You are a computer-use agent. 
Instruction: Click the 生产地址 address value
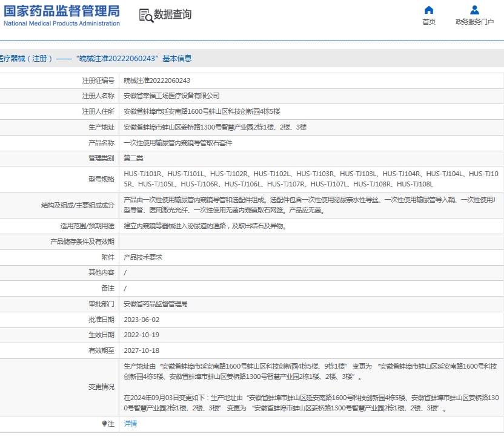point(215,127)
